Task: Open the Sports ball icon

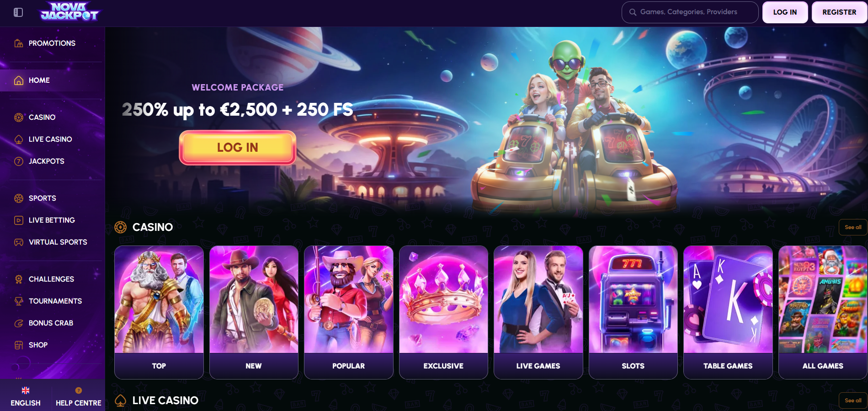Action: tap(19, 198)
